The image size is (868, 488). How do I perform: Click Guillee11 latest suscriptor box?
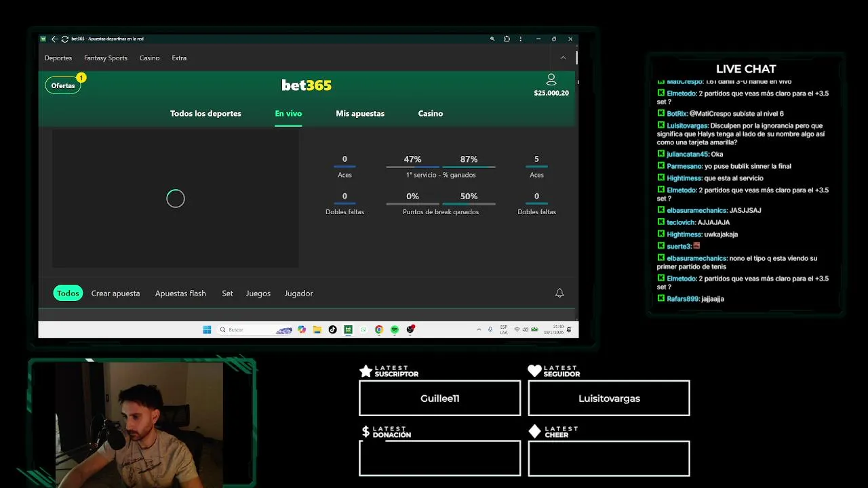(x=439, y=398)
